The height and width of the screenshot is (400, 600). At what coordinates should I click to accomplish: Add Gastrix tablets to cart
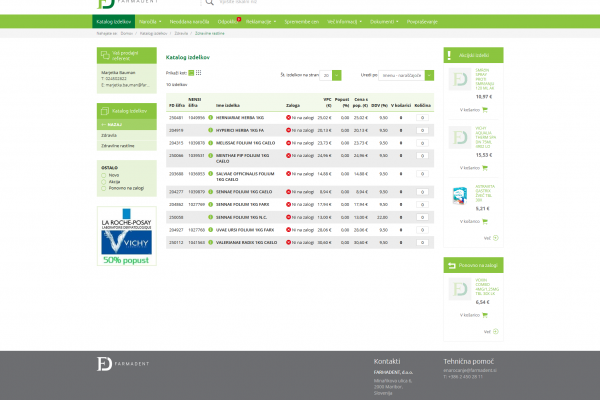474,222
